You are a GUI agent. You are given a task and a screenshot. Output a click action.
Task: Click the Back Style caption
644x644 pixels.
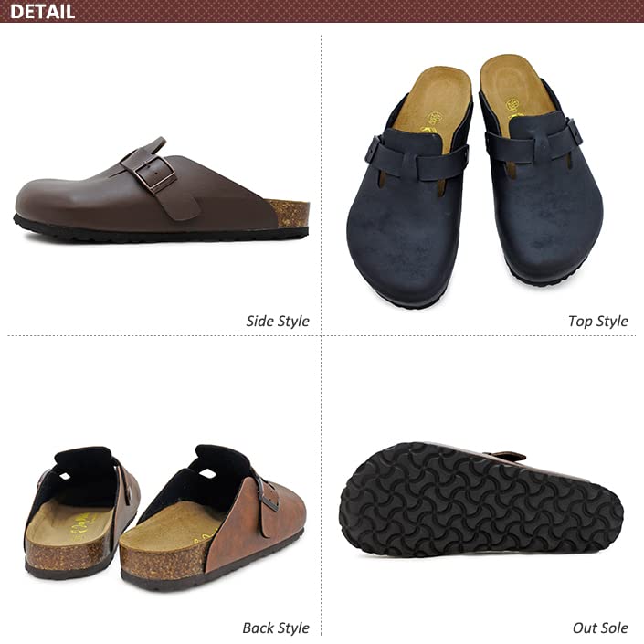pos(276,628)
